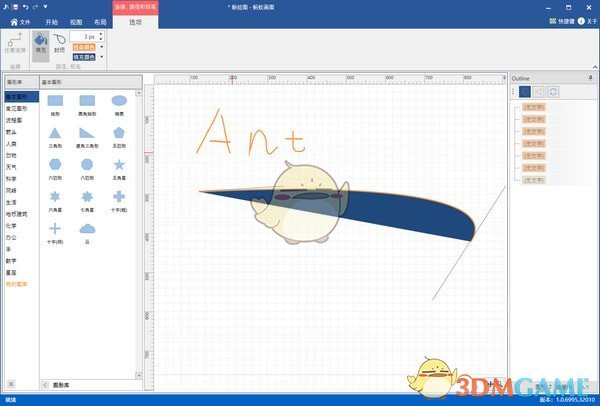Select the 基本图形 category in shape library
This screenshot has height=406, width=600.
21,97
